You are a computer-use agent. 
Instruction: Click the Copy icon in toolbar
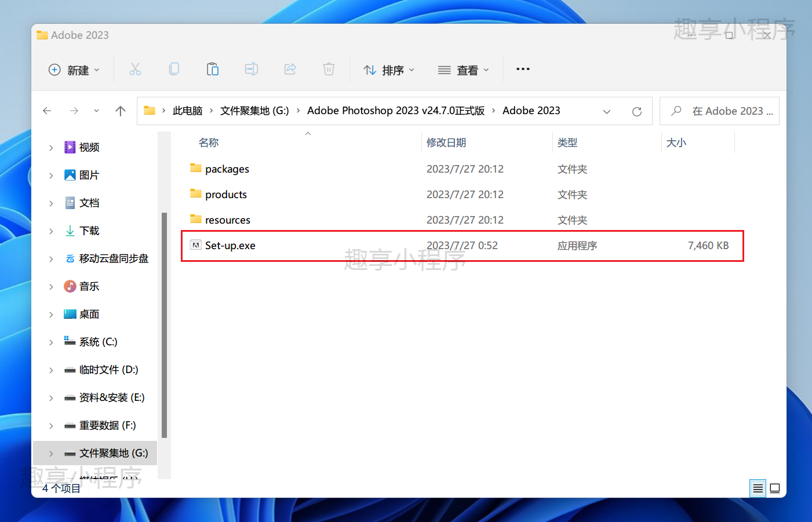pos(174,70)
